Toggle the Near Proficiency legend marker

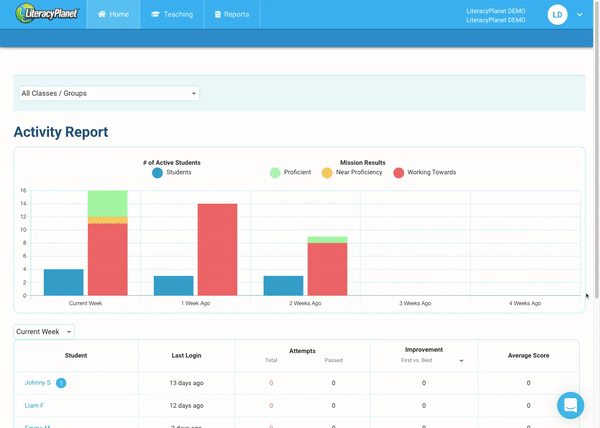327,173
